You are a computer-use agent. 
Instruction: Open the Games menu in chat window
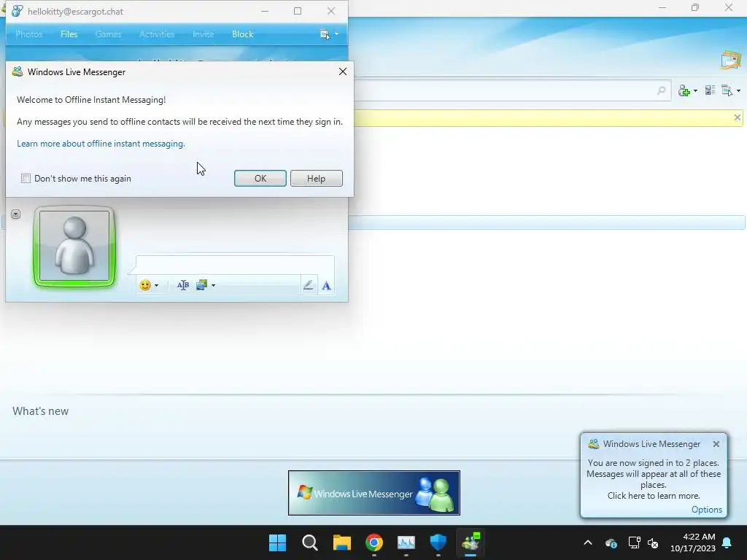(x=108, y=34)
